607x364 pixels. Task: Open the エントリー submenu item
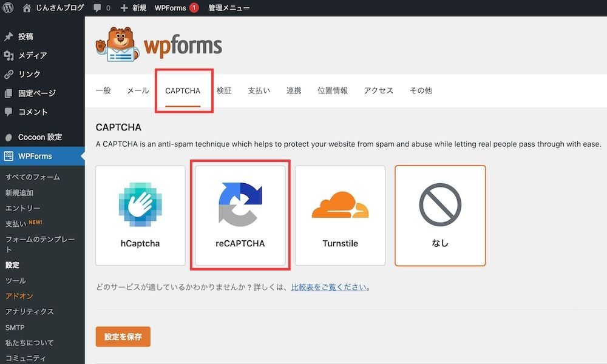pyautogui.click(x=23, y=208)
